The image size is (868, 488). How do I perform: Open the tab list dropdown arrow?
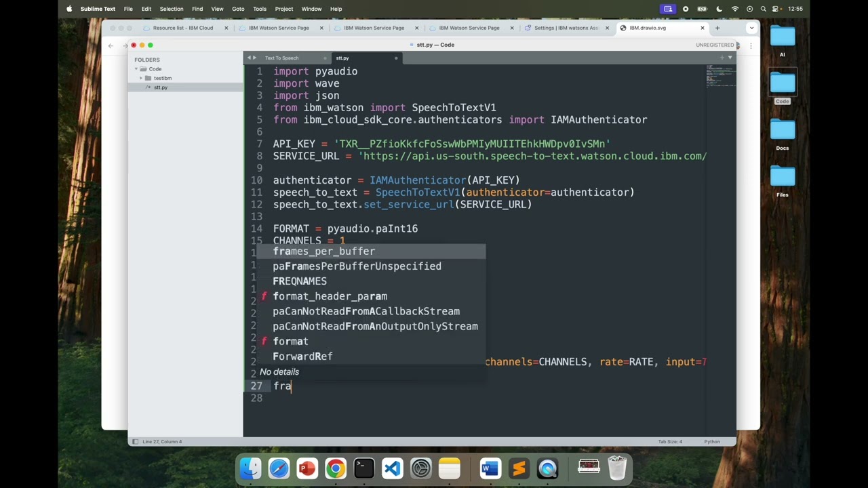tap(730, 58)
